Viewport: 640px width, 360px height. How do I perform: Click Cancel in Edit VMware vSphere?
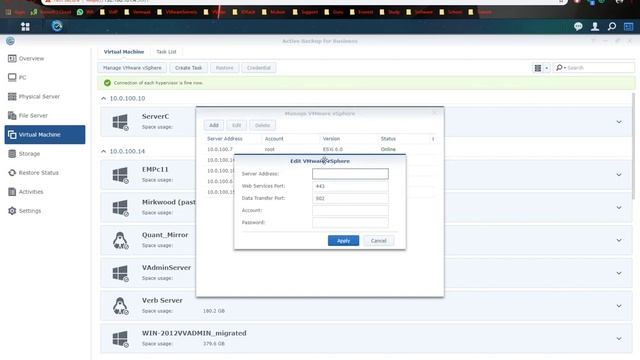[378, 241]
